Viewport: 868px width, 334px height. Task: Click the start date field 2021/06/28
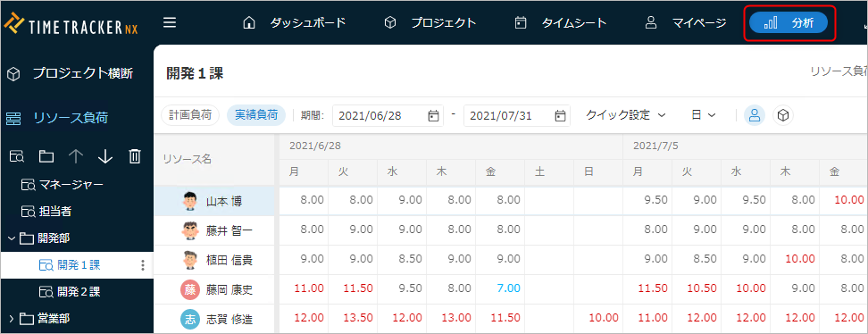click(388, 116)
